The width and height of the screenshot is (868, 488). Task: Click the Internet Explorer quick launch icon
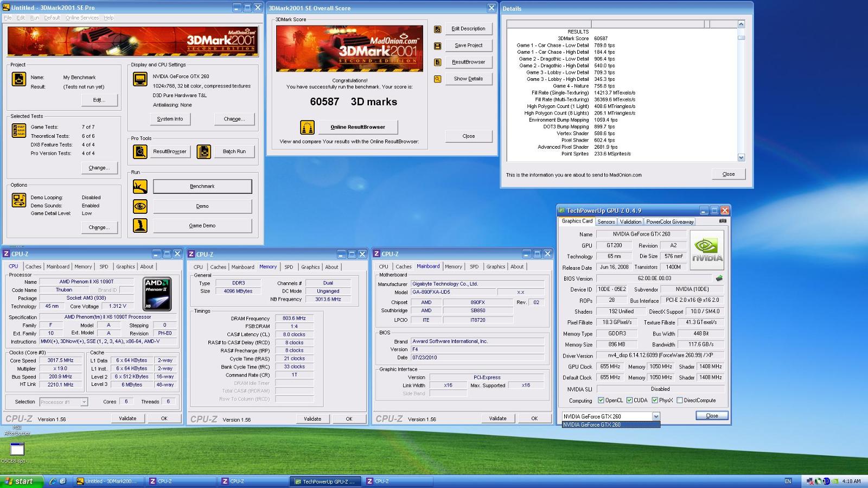(x=53, y=481)
